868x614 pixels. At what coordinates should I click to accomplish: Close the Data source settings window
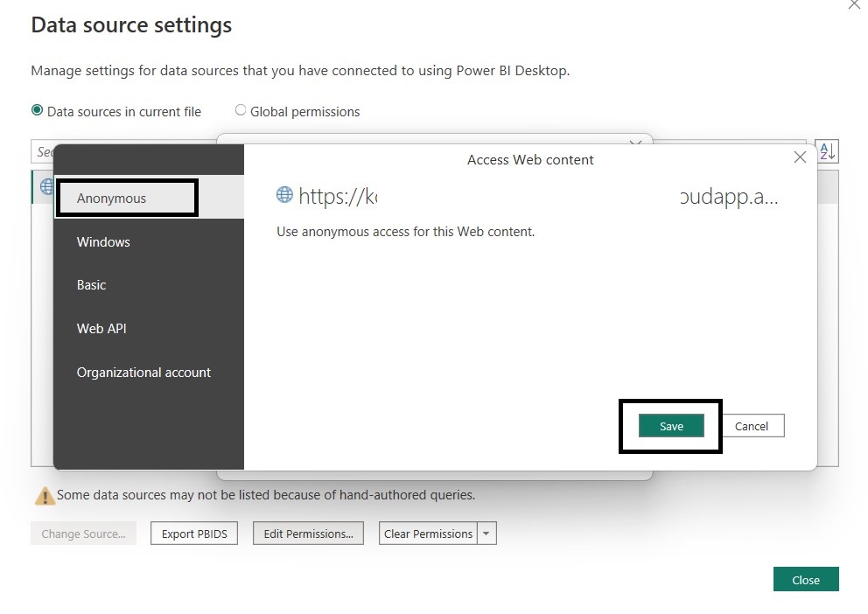coord(806,580)
